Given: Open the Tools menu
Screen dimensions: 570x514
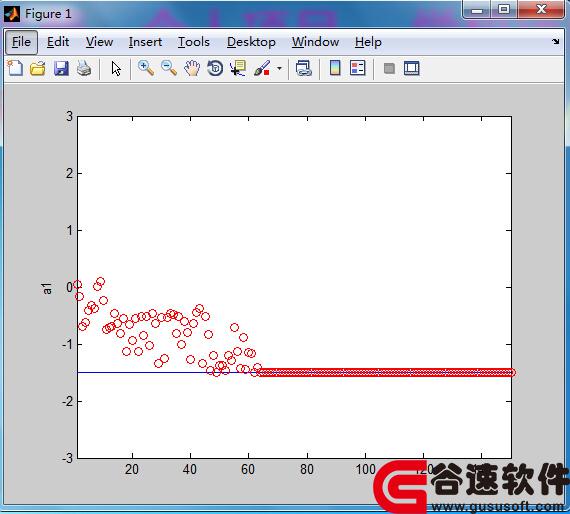Looking at the screenshot, I should [194, 42].
